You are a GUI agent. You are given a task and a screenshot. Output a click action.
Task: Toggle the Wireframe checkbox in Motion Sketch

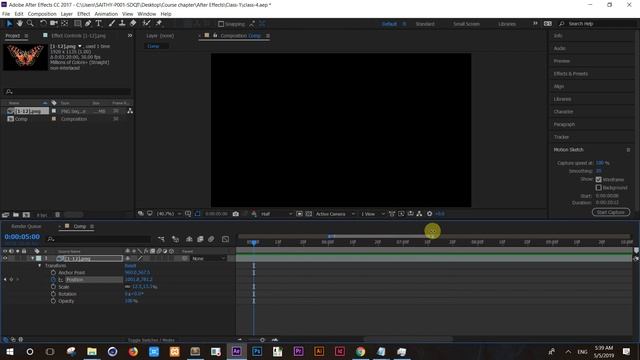[598, 180]
